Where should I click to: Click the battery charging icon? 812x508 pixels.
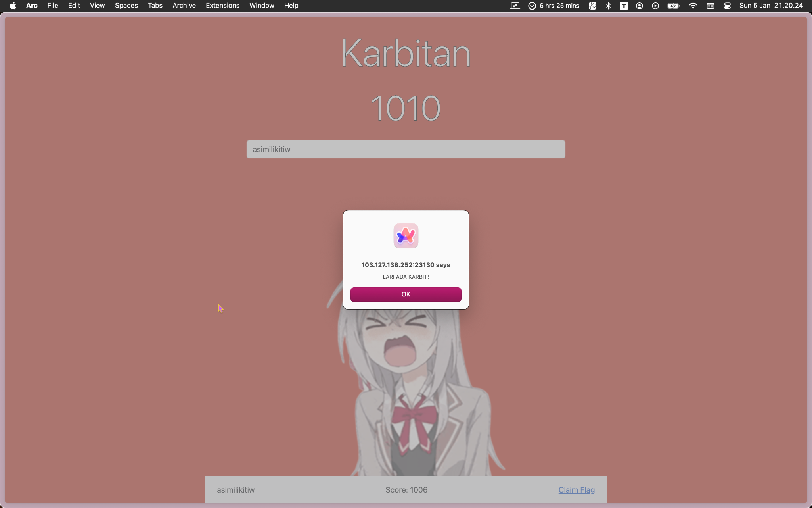coord(673,6)
